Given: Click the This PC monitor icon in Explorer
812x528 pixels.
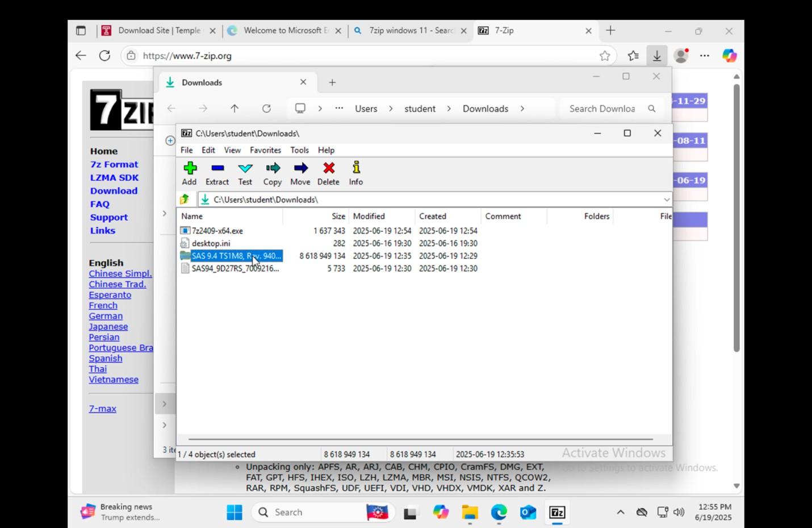Looking at the screenshot, I should [x=300, y=109].
